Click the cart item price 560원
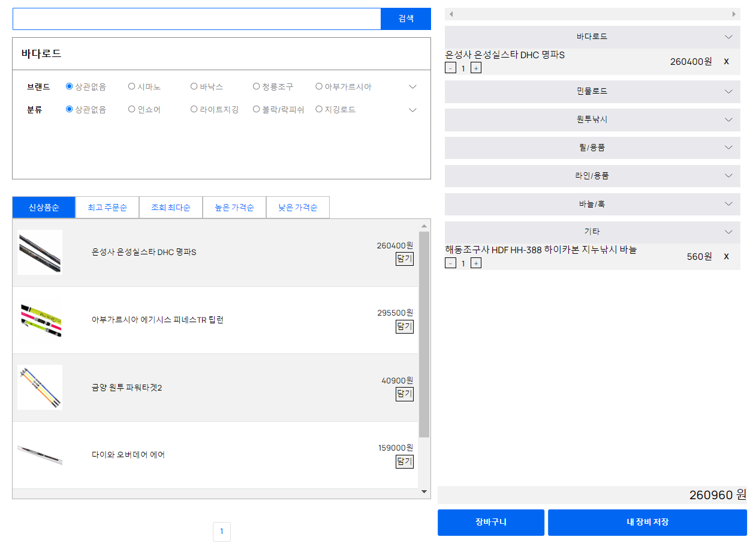Viewport: 756px width, 546px height. (699, 257)
